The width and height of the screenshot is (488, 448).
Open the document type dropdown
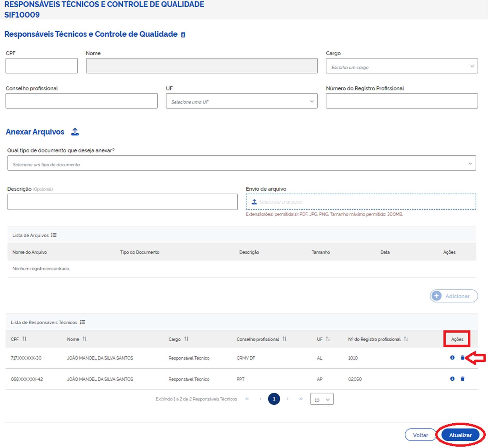(x=241, y=163)
